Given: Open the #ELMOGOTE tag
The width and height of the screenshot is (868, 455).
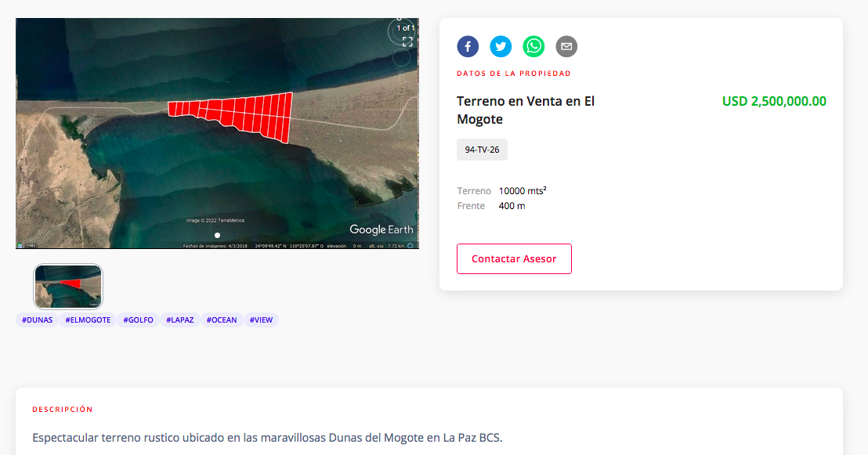Looking at the screenshot, I should 88,320.
